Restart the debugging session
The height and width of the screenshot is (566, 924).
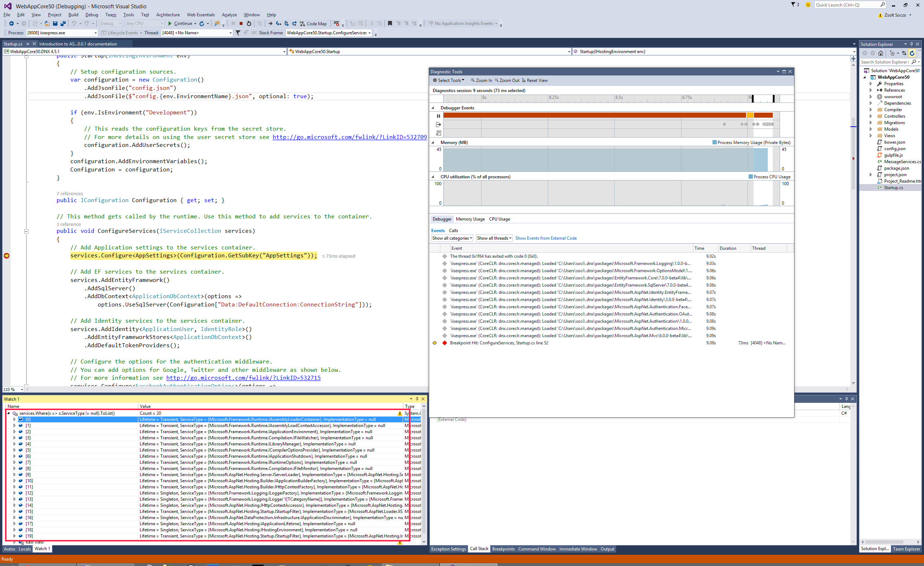249,23
